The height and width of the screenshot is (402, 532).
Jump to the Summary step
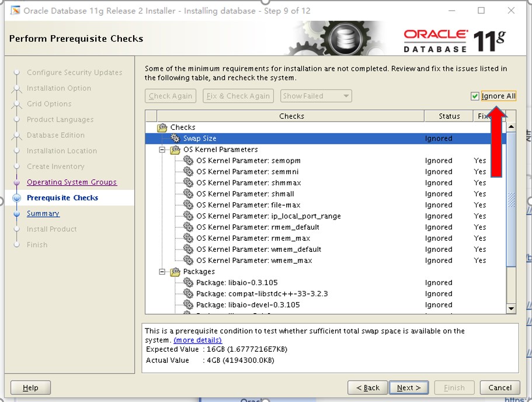click(x=43, y=213)
